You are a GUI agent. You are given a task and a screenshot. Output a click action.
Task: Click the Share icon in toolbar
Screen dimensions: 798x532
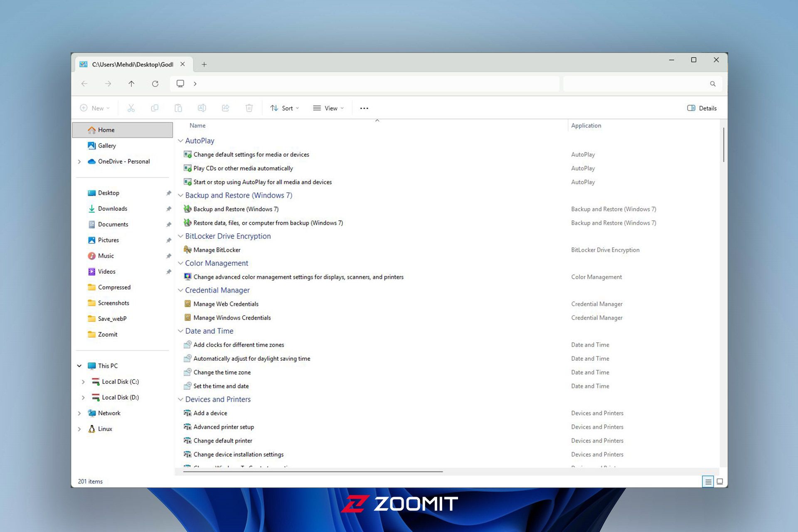pyautogui.click(x=225, y=108)
